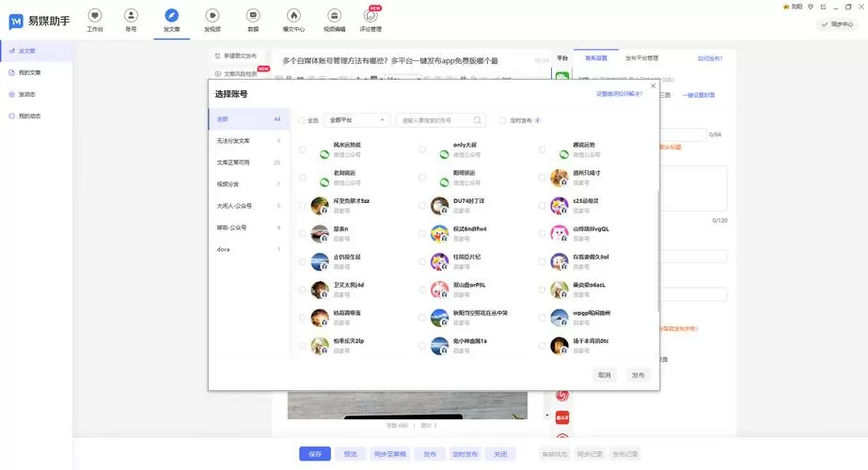Click 取消 button in account dialog

[604, 375]
